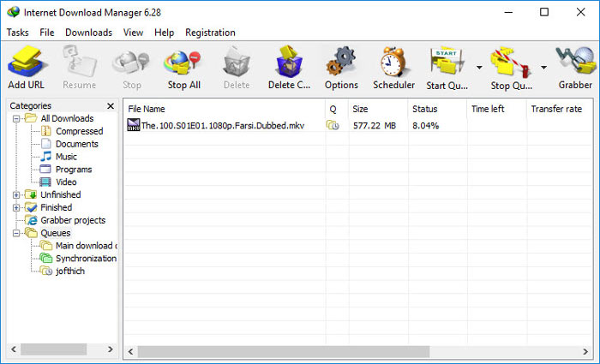This screenshot has height=364, width=600.
Task: Open the File menu
Action: (x=46, y=33)
